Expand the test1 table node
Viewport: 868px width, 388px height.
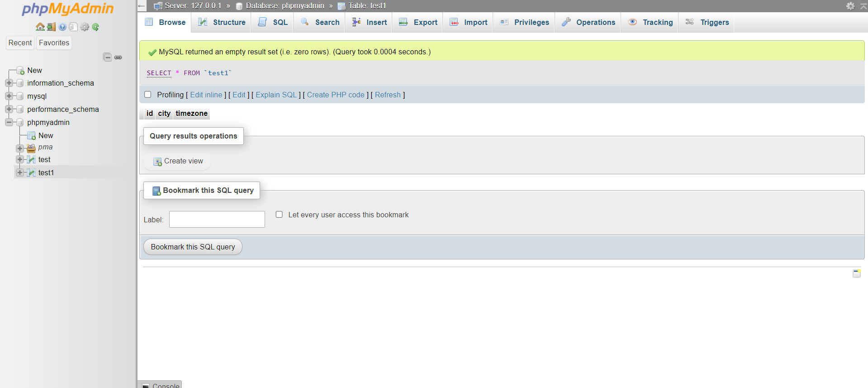pos(20,172)
